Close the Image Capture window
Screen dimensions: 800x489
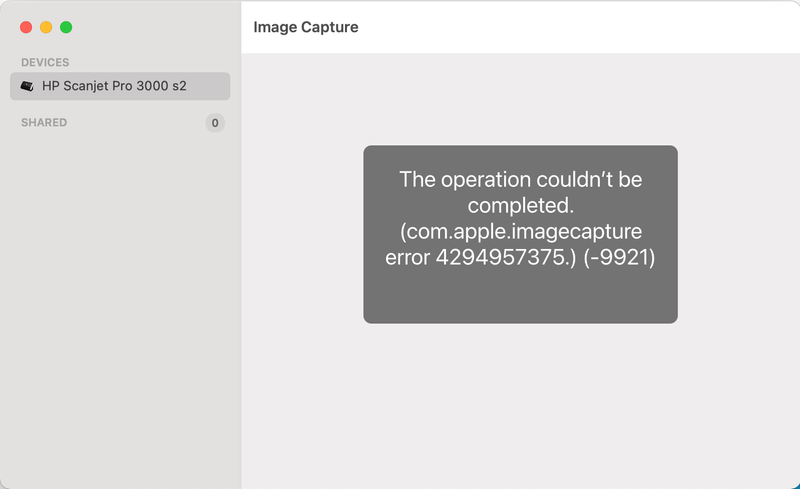pyautogui.click(x=26, y=27)
